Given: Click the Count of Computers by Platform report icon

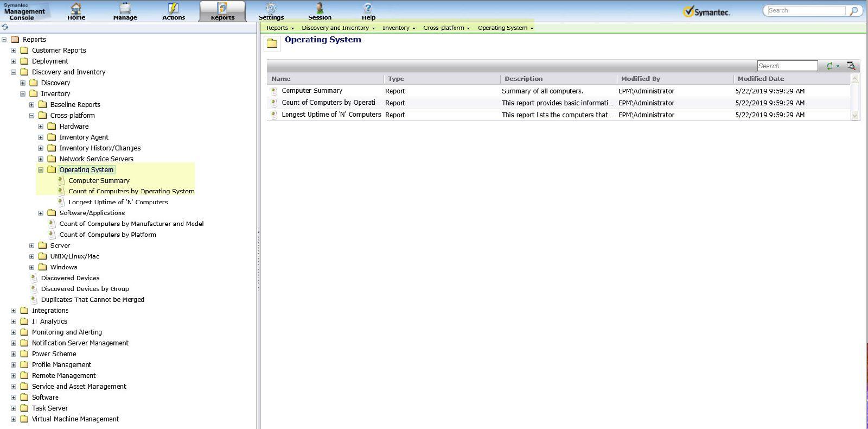Looking at the screenshot, I should point(52,235).
